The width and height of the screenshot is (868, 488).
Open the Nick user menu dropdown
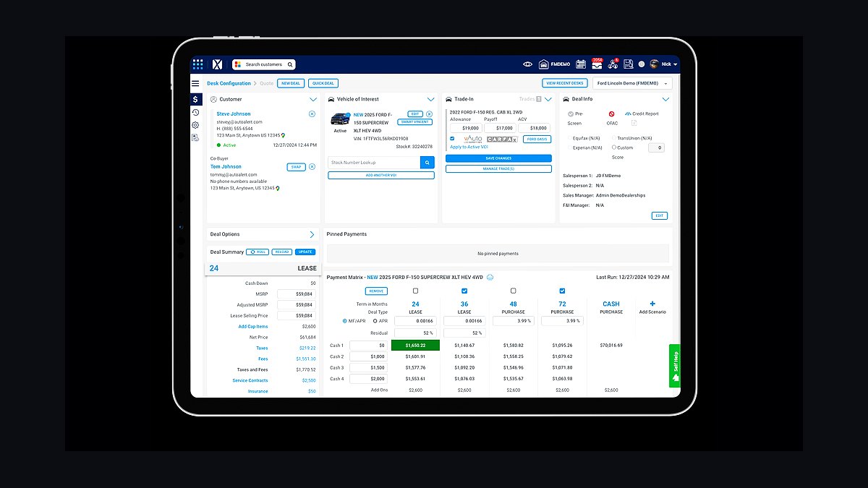(663, 64)
